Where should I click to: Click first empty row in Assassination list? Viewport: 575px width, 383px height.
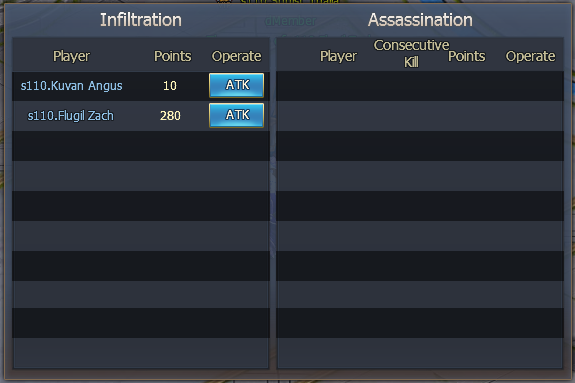(420, 86)
